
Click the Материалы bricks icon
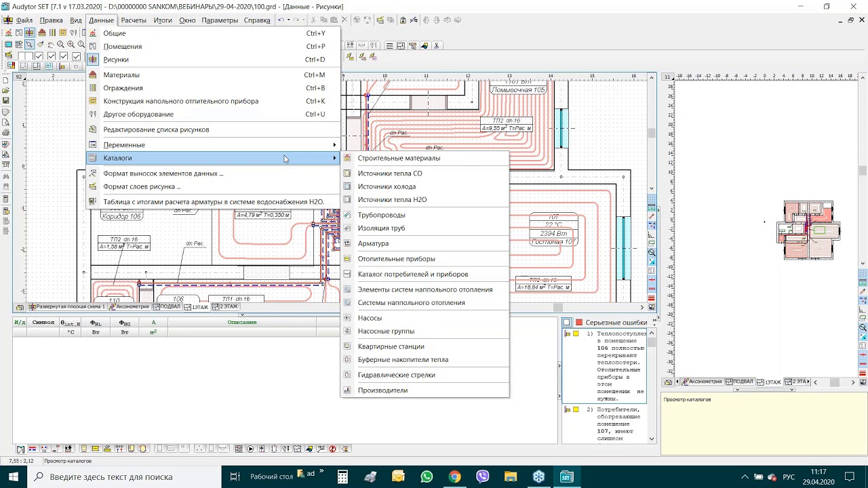(93, 75)
